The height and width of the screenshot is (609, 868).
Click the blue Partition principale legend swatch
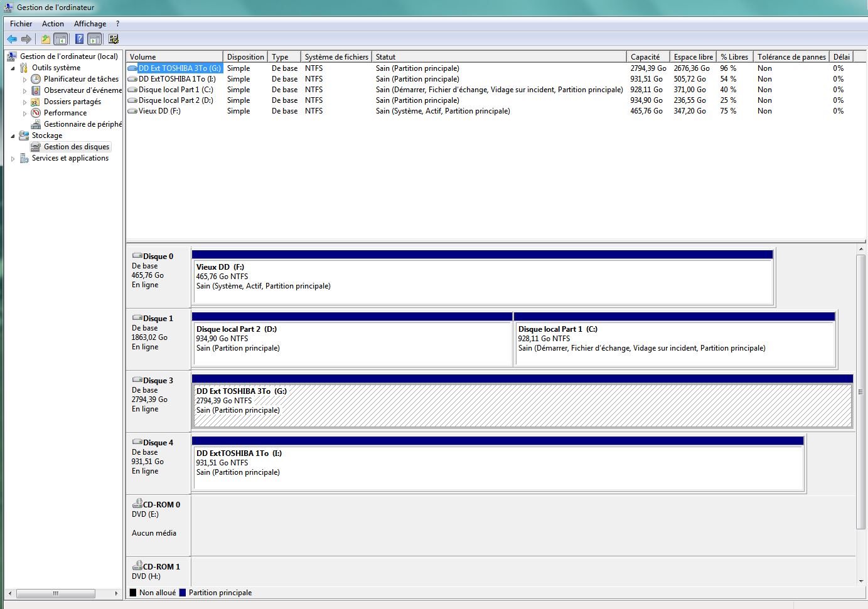[x=183, y=592]
